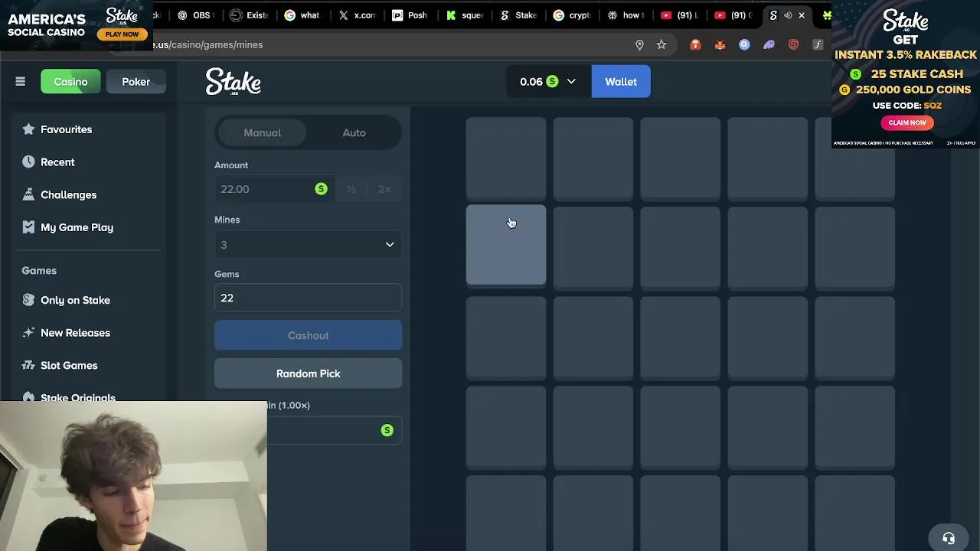The width and height of the screenshot is (980, 551).
Task: Open the gray f extension icon
Action: [x=818, y=44]
